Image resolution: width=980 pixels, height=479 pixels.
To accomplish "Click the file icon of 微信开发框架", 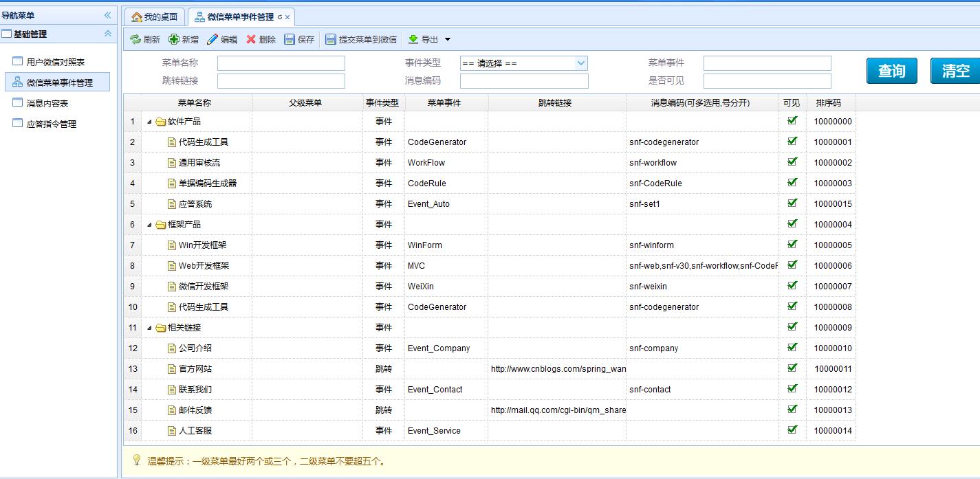I will (x=173, y=287).
